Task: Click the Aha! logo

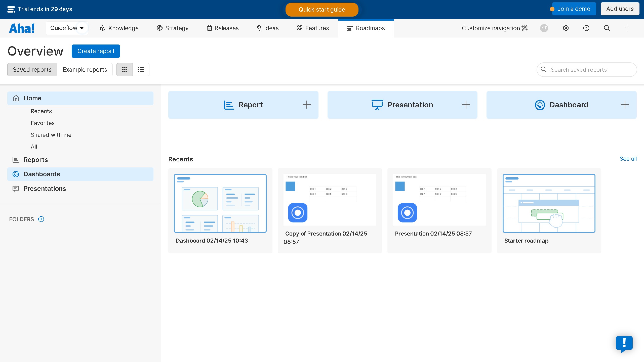Action: coord(22,28)
